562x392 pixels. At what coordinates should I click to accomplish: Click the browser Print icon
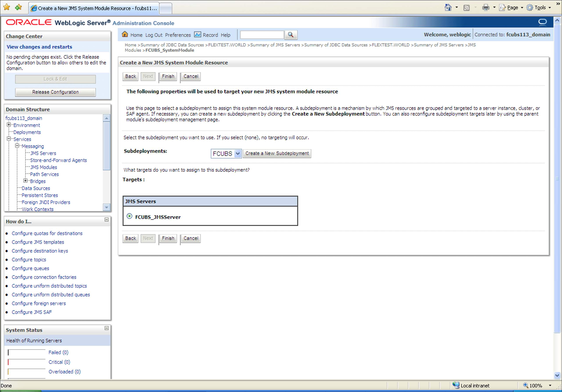pos(485,8)
